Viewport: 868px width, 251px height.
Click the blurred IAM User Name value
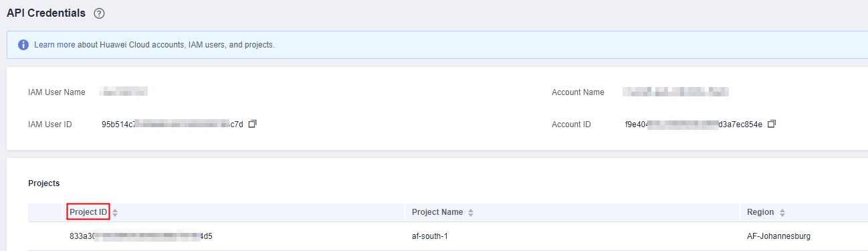[123, 92]
